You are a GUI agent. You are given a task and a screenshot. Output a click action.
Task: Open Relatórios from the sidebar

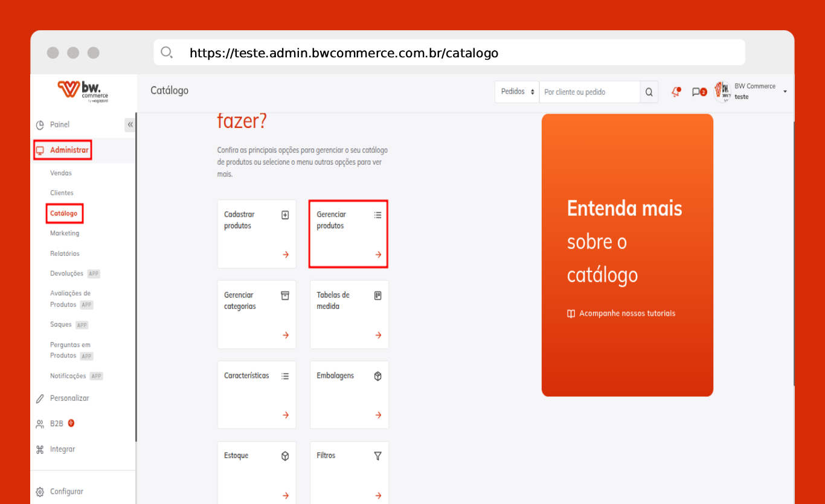[x=65, y=254]
